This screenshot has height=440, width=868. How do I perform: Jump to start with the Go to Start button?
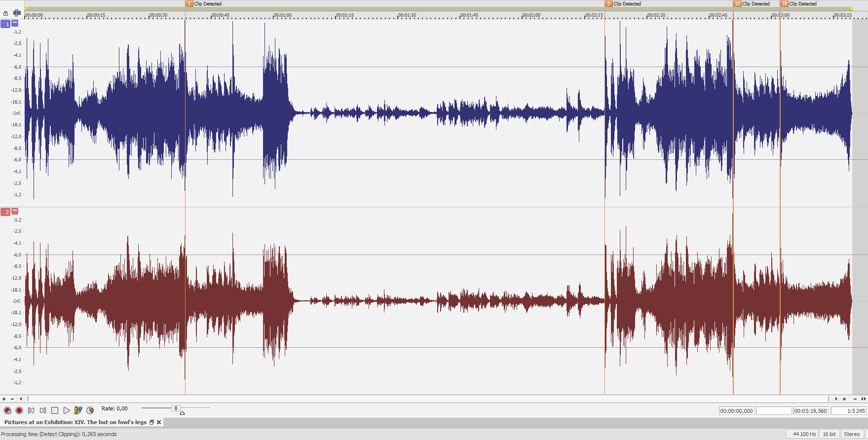(x=31, y=410)
